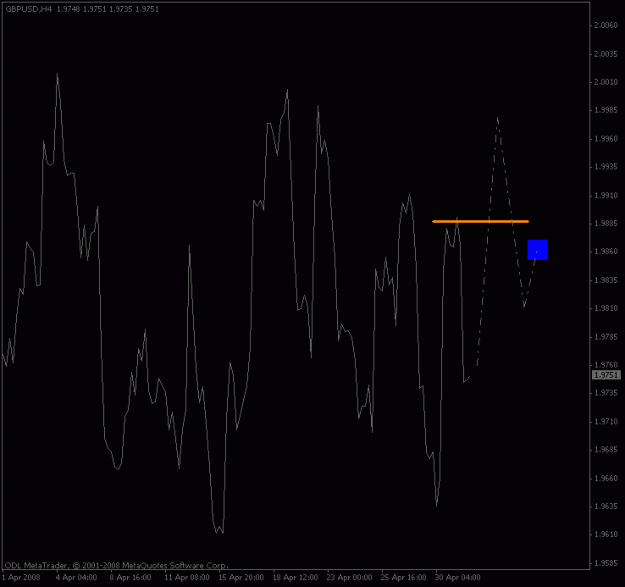Image resolution: width=625 pixels, height=587 pixels.
Task: Click the 1.9660 price scale label
Action: pos(606,478)
